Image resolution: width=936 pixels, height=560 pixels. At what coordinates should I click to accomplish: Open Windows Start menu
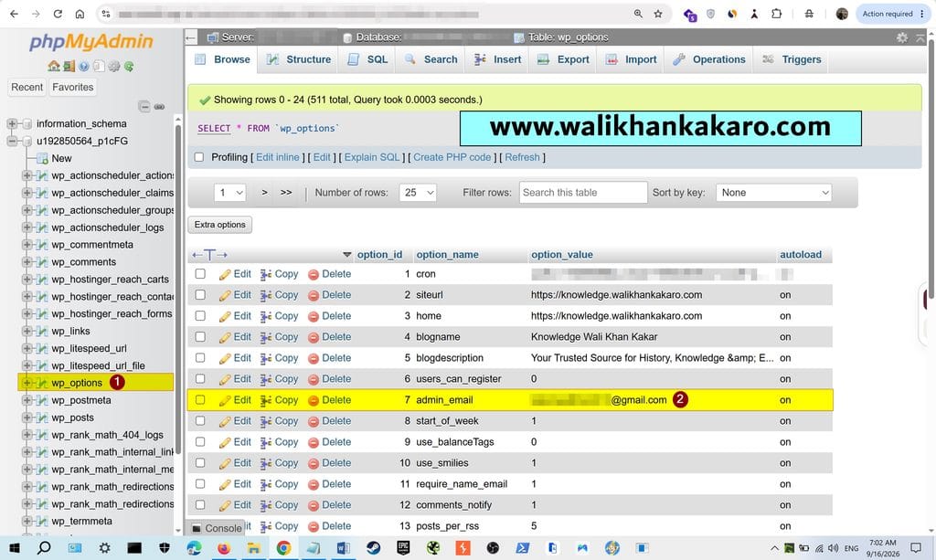15,547
